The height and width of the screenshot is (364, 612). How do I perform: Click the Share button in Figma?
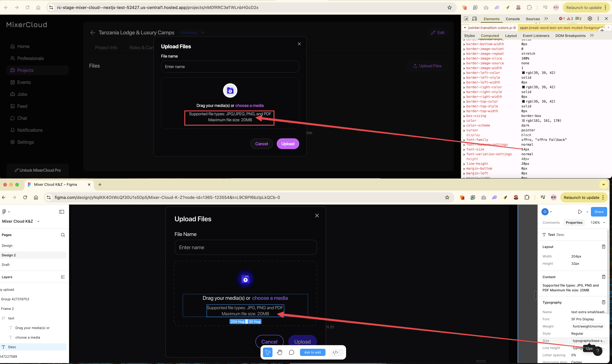(x=599, y=212)
